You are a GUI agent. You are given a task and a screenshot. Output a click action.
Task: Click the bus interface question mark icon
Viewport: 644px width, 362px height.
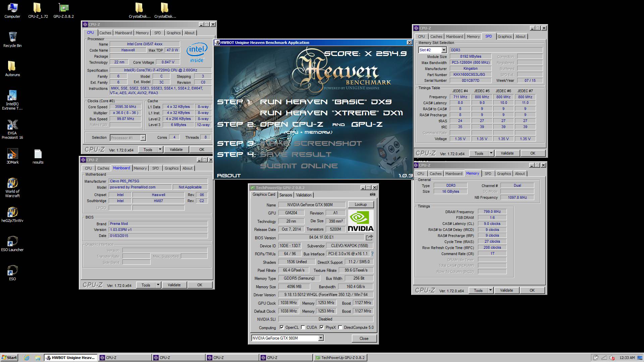[372, 254]
